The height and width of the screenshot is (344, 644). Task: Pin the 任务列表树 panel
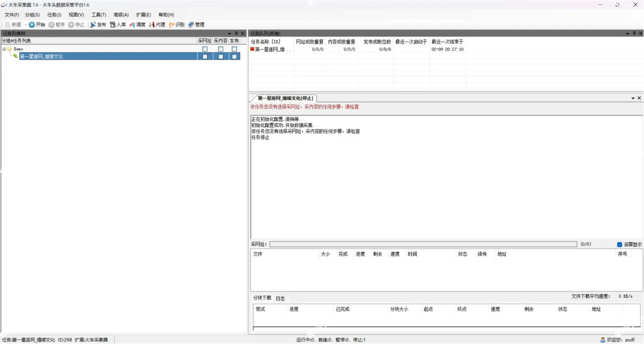[x=236, y=33]
